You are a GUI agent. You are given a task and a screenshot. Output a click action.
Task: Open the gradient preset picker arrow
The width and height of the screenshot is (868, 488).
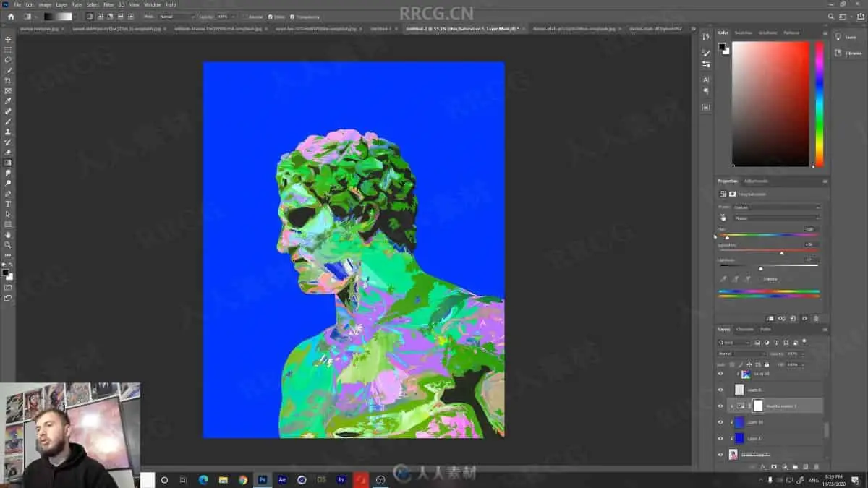(75, 17)
